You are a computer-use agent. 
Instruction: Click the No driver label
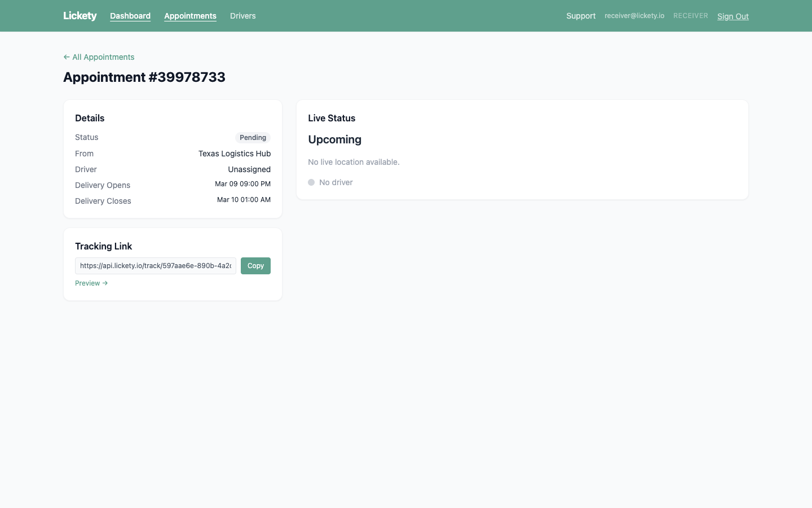click(336, 182)
